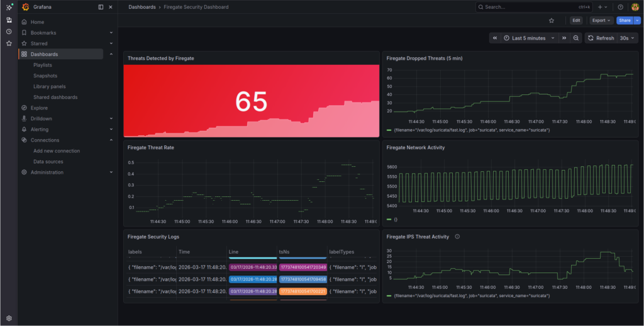Click the user profile avatar
Image resolution: width=644 pixels, height=326 pixels.
coord(635,7)
